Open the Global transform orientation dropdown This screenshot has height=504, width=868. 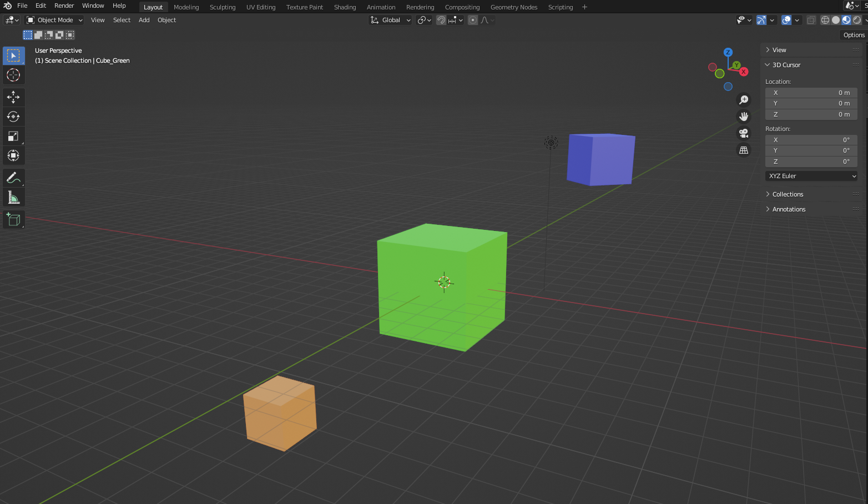391,20
